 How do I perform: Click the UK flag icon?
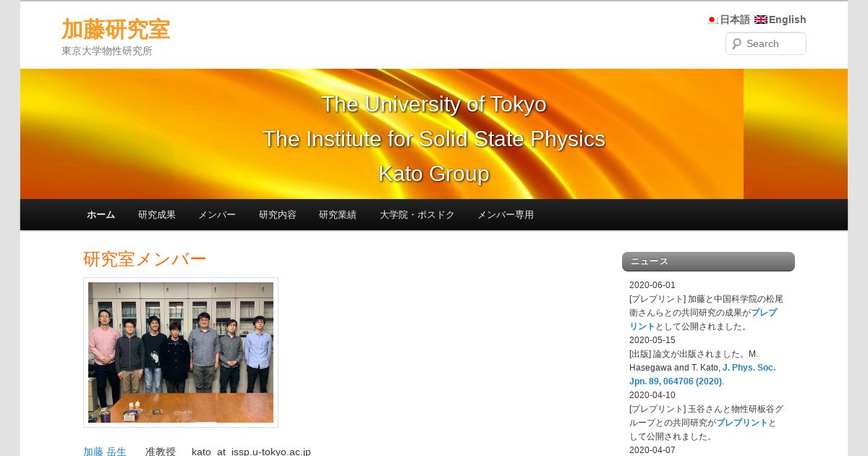click(x=761, y=20)
